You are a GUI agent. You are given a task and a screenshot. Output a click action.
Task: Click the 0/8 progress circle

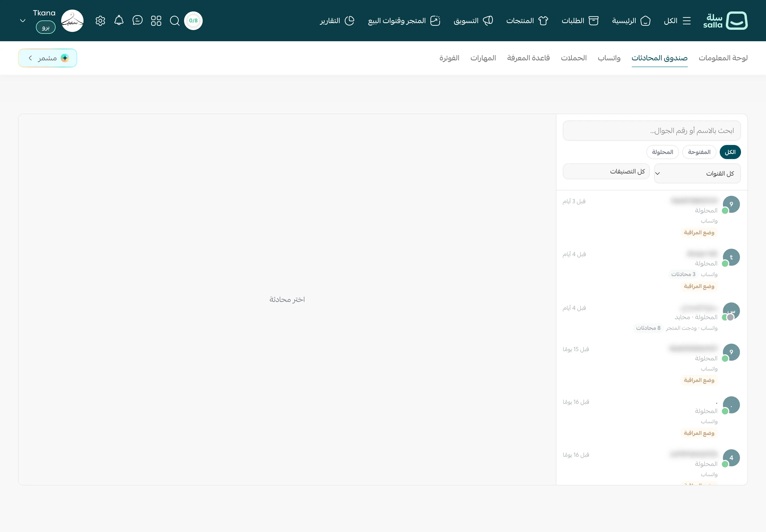pyautogui.click(x=193, y=21)
